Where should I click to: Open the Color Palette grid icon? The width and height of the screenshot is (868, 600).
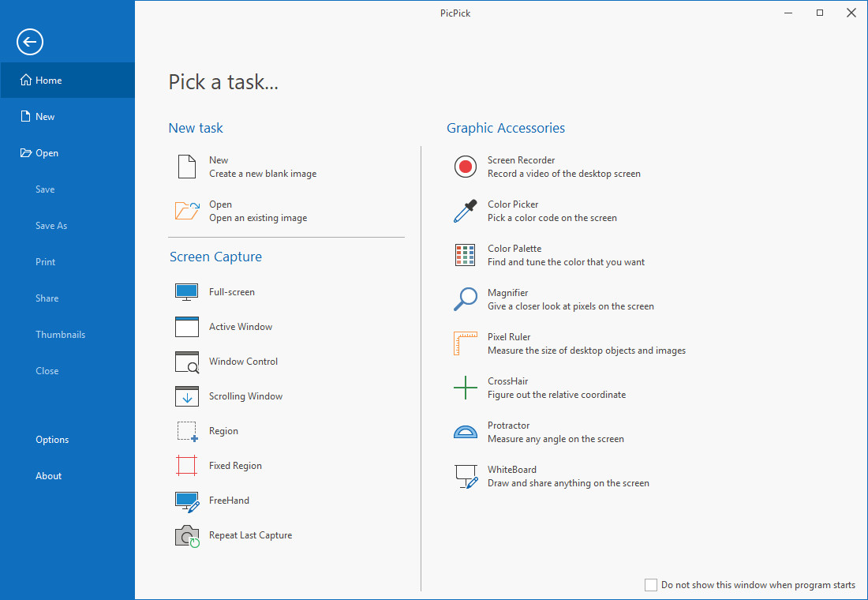(x=466, y=255)
